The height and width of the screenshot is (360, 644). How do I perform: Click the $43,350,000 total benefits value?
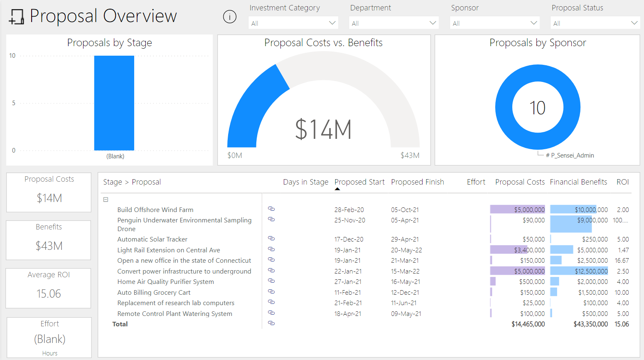[x=591, y=324]
